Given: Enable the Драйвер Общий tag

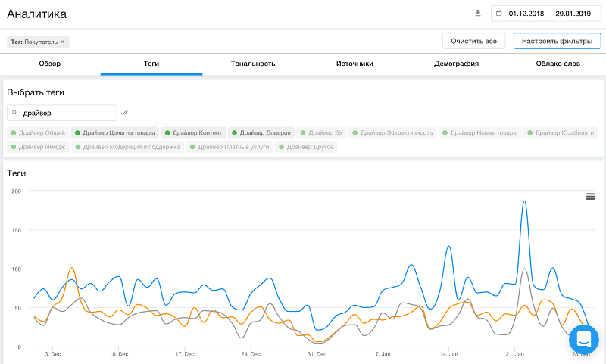Looking at the screenshot, I should pos(38,133).
